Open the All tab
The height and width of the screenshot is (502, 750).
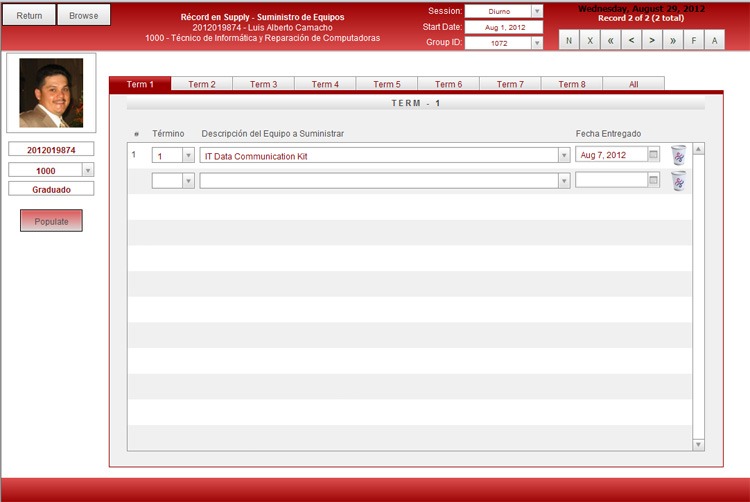634,84
